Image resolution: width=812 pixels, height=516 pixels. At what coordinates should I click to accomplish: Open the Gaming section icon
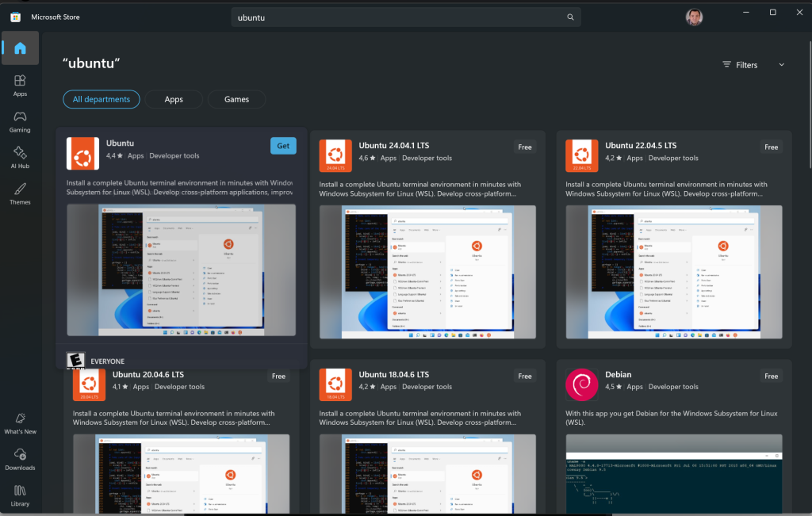point(20,121)
